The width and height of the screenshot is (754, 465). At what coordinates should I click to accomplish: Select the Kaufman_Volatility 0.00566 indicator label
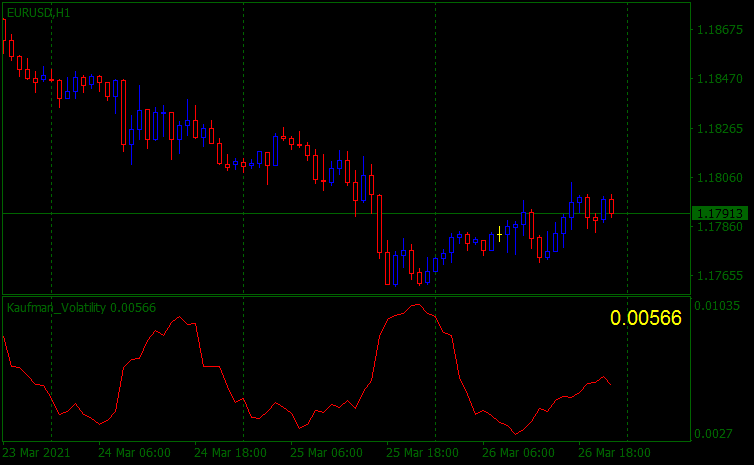81,308
